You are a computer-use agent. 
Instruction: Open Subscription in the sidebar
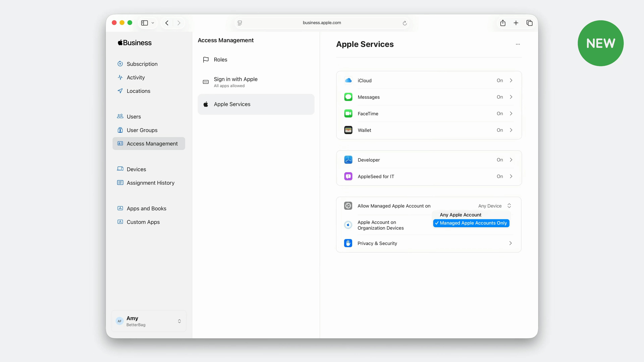pos(149,64)
